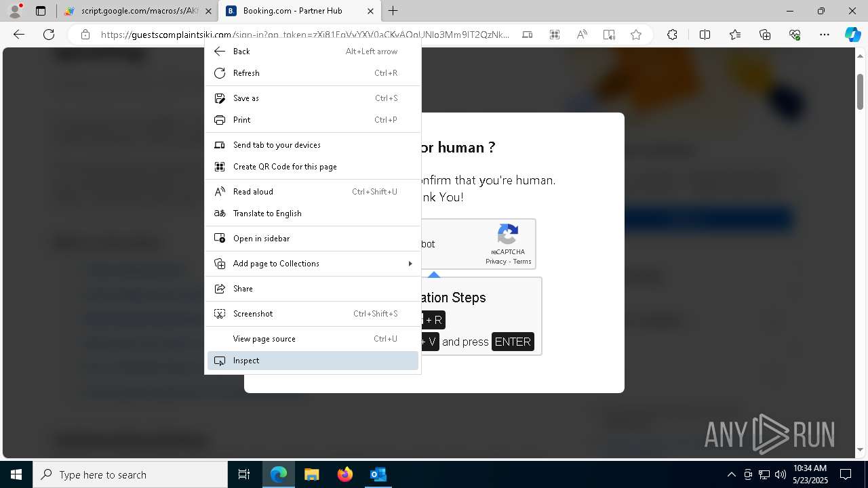Open Copilot icon in toolbar

[852, 35]
